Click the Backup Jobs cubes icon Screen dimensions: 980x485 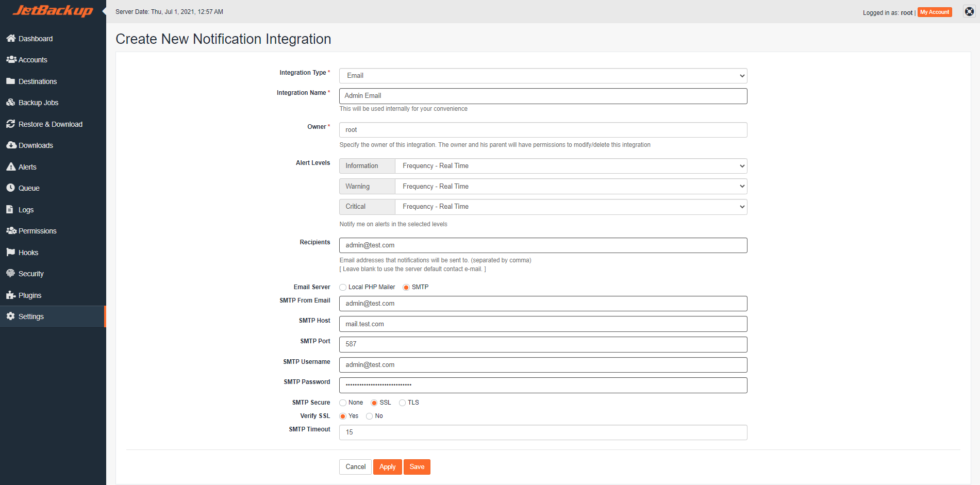11,103
